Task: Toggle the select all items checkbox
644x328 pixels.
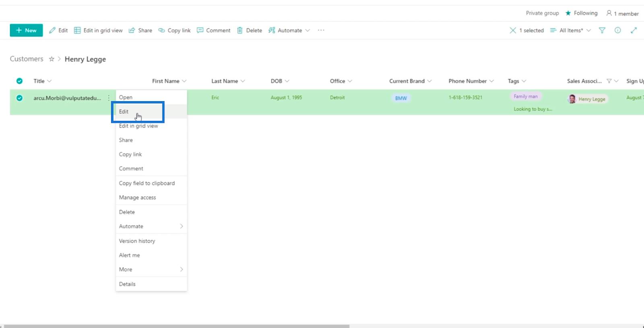Action: click(19, 81)
